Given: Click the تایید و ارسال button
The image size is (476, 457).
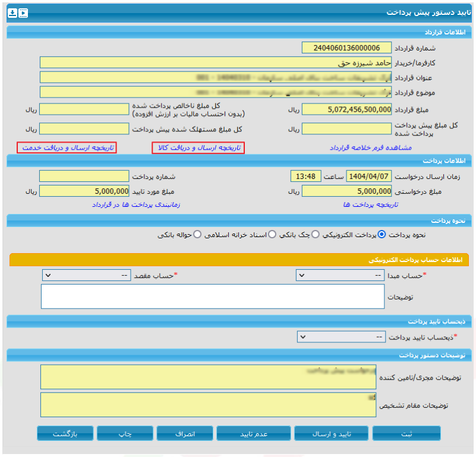Looking at the screenshot, I should pos(331,433).
